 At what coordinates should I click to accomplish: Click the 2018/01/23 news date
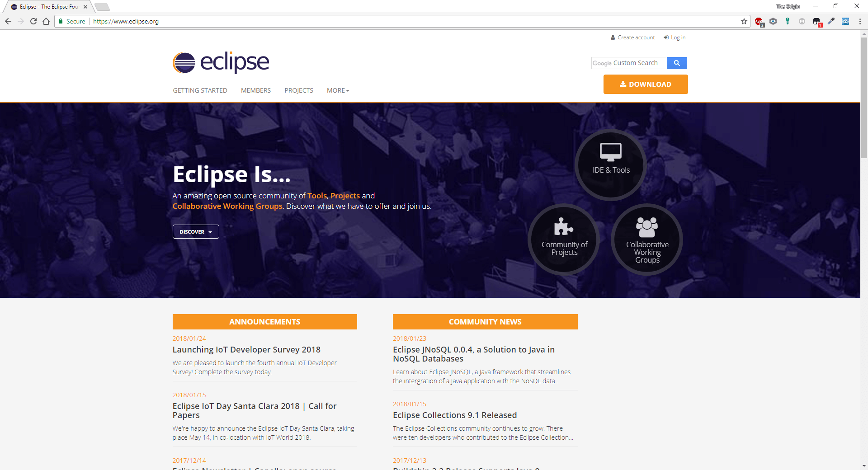tap(410, 338)
